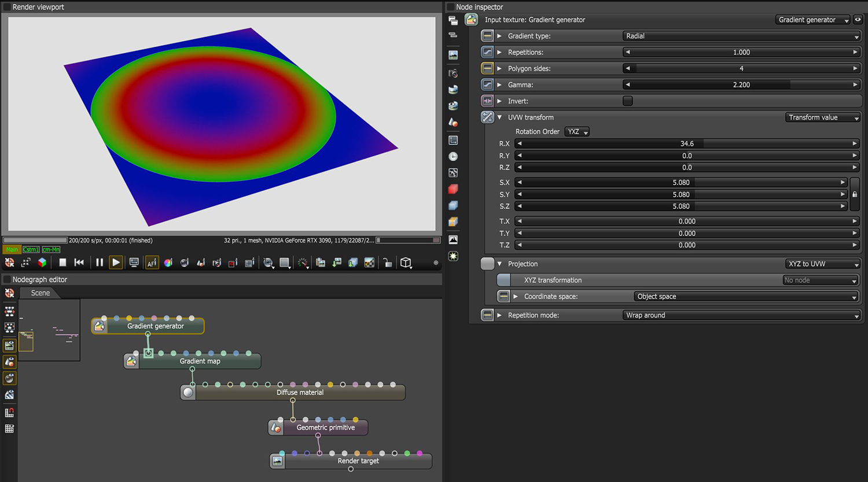Save all render passes with the stacked-images icon
Viewport: 868px width, 482px height.
pyautogui.click(x=353, y=262)
